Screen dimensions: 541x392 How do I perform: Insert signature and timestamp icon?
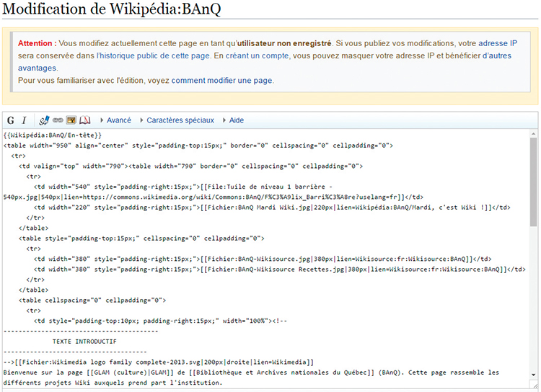tap(44, 120)
